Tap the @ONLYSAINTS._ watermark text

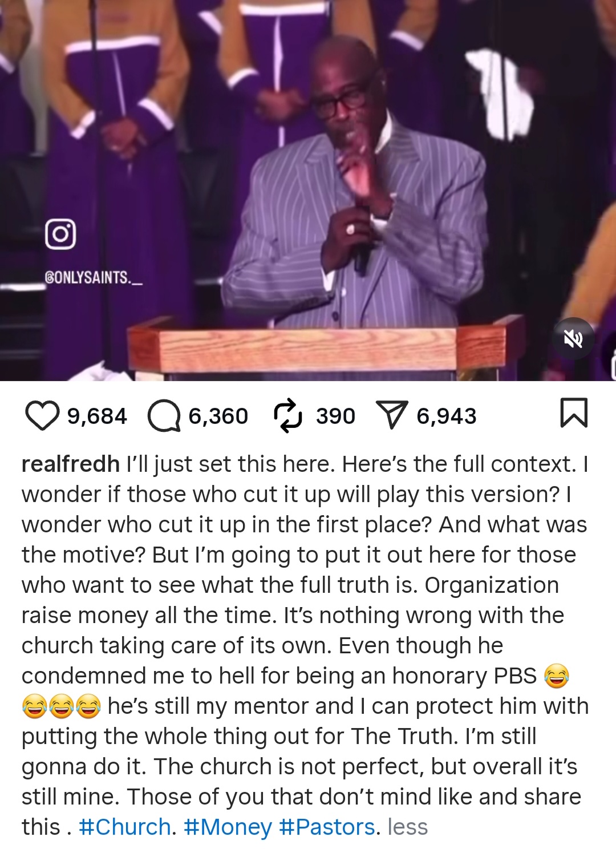(x=94, y=278)
